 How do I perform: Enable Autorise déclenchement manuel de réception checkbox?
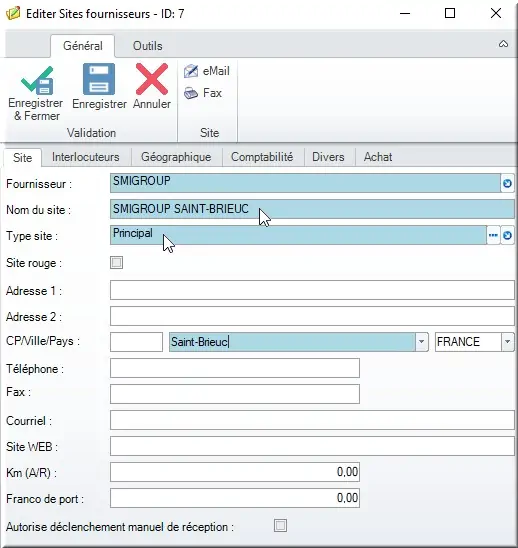(x=280, y=525)
